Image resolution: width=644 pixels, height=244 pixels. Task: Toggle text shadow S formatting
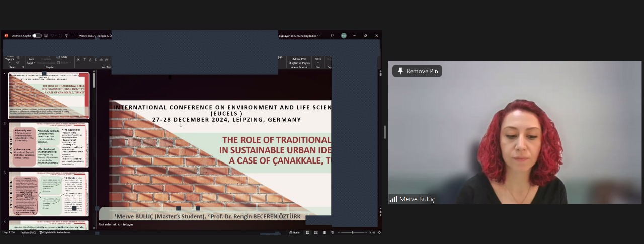(x=95, y=60)
